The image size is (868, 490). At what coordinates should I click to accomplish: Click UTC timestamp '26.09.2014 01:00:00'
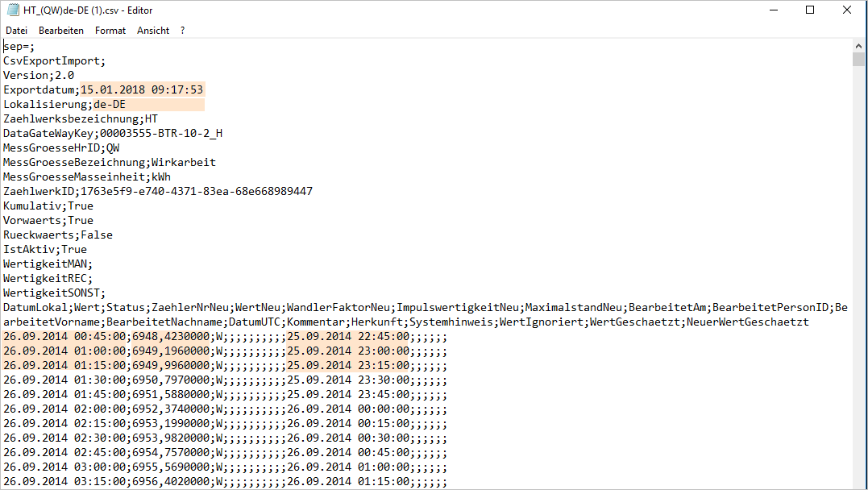click(x=348, y=467)
